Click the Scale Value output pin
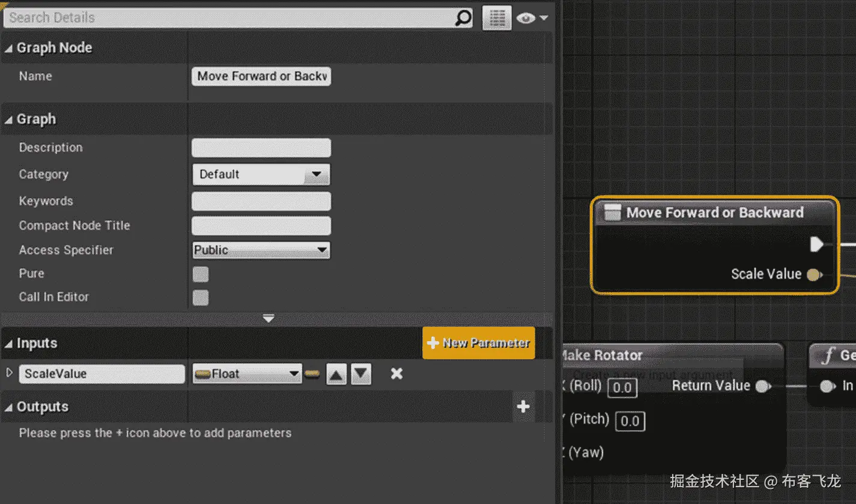 pos(815,275)
